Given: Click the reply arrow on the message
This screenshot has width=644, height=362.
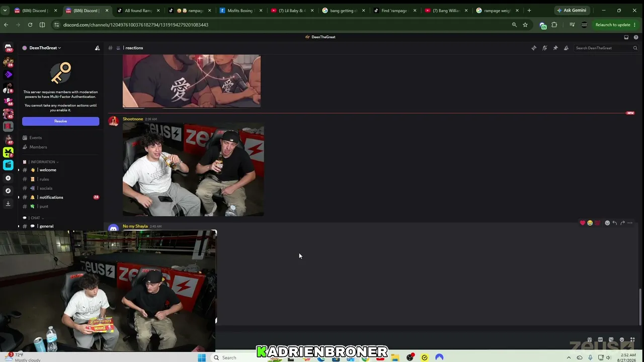Looking at the screenshot, I should [615, 223].
